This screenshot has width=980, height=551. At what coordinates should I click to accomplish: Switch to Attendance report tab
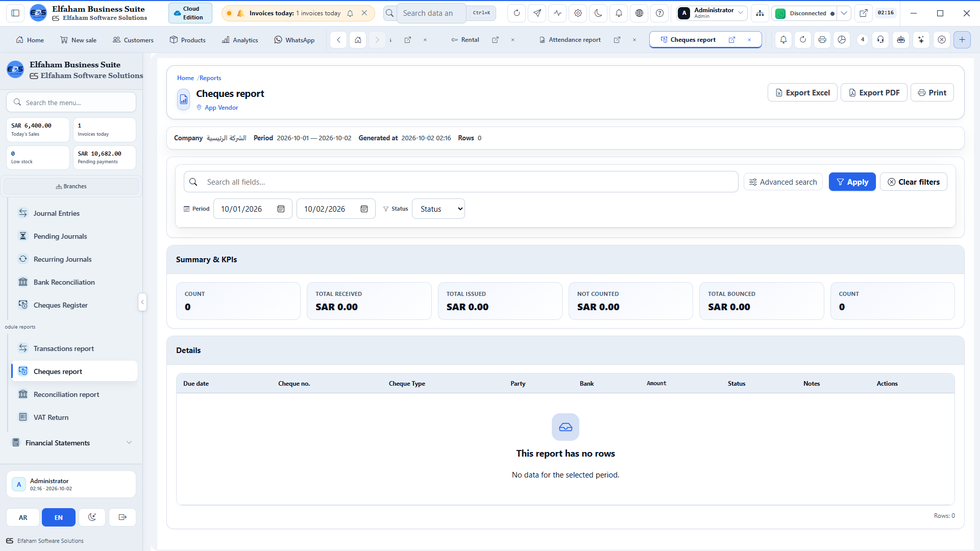[570, 40]
